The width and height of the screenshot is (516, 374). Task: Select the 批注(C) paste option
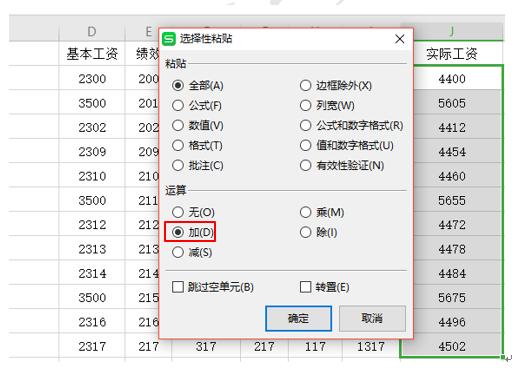tap(198, 165)
